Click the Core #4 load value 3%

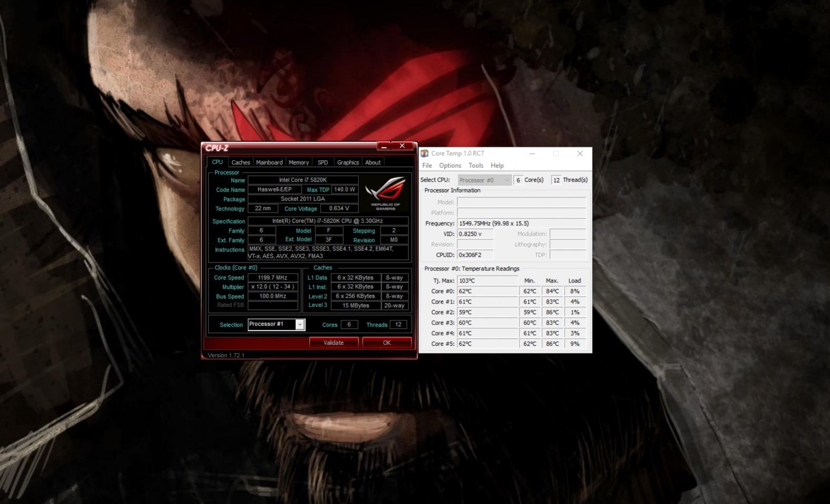click(575, 333)
